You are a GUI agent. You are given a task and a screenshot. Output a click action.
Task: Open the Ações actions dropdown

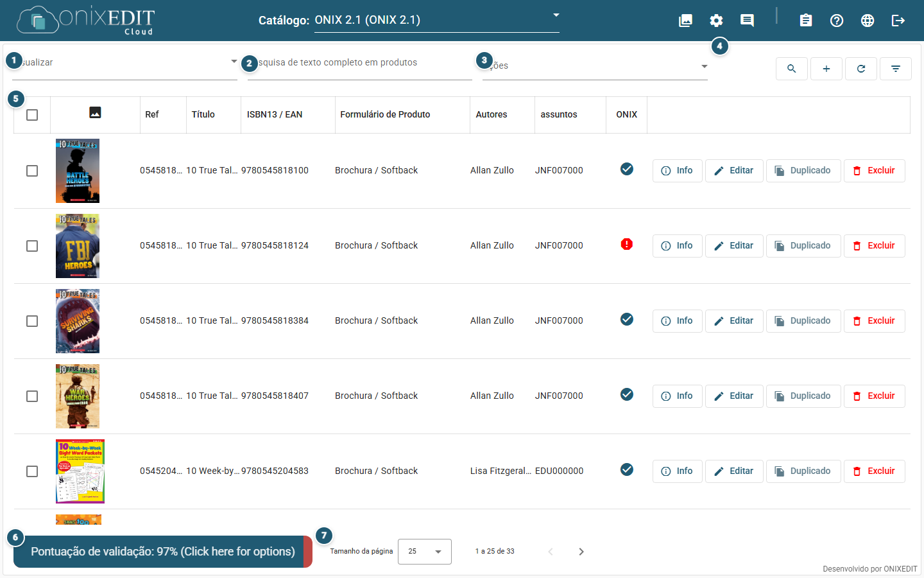tap(595, 66)
